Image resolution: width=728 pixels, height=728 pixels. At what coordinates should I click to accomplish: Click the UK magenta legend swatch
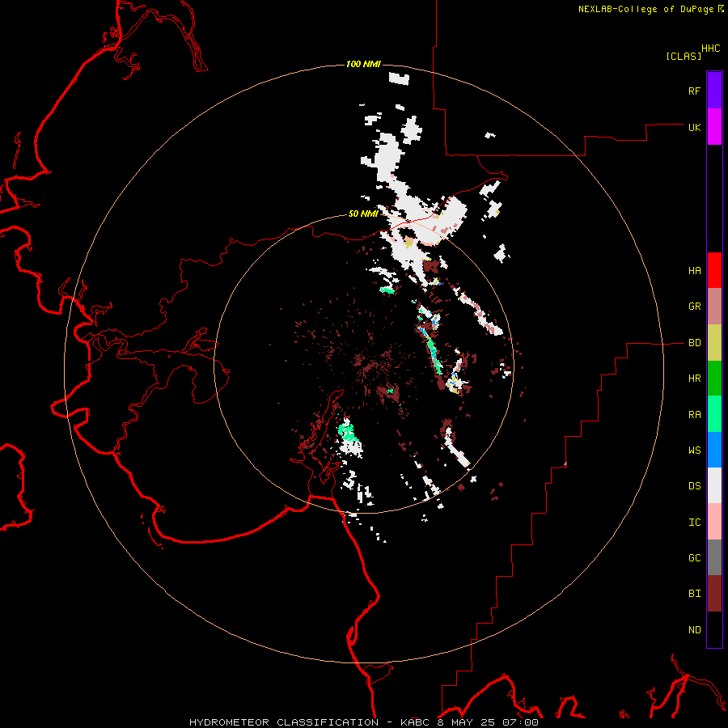point(714,127)
